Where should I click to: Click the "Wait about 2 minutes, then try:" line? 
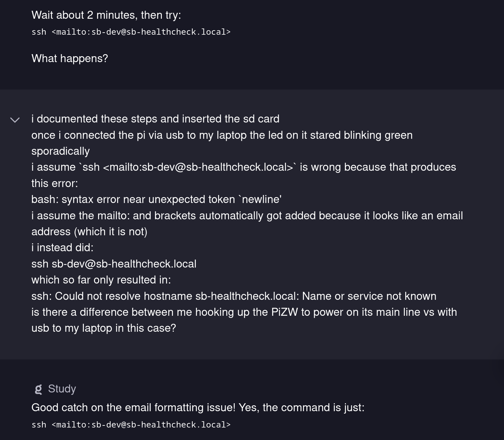pos(106,15)
